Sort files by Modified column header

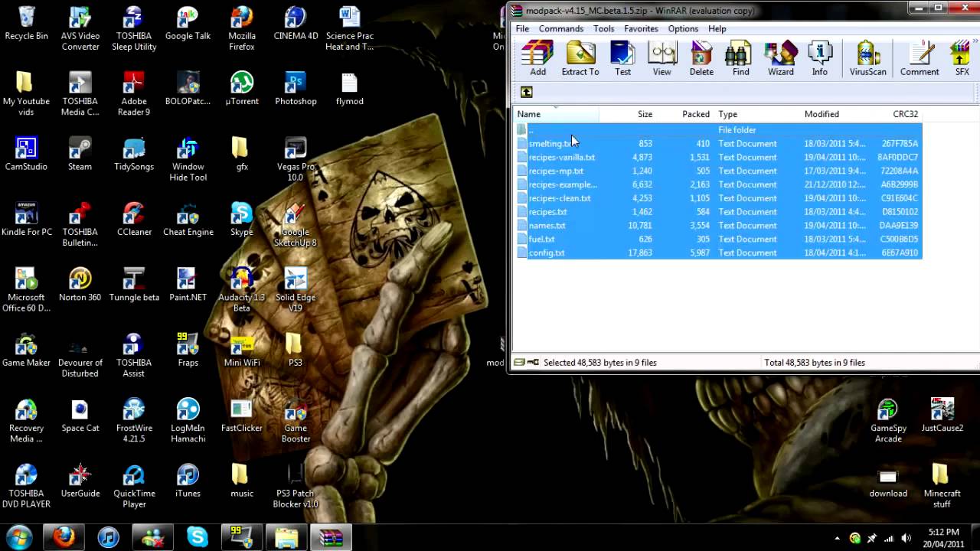822,114
